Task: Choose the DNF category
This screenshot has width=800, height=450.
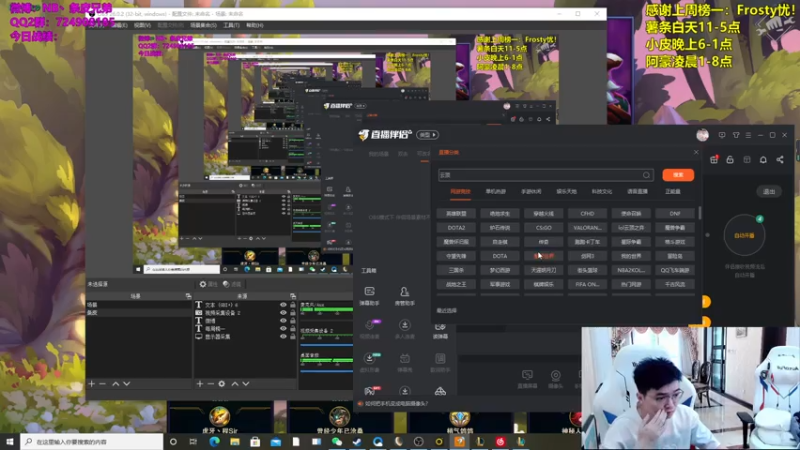Action: pos(675,214)
